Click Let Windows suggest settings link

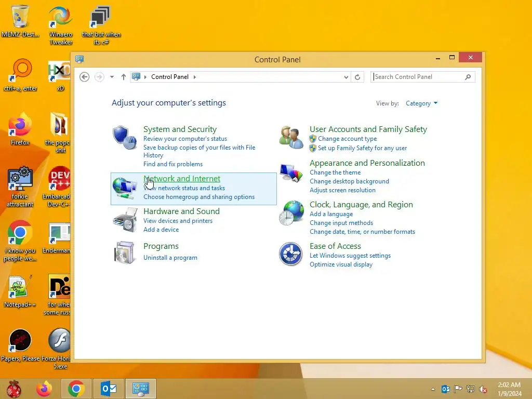(x=350, y=256)
